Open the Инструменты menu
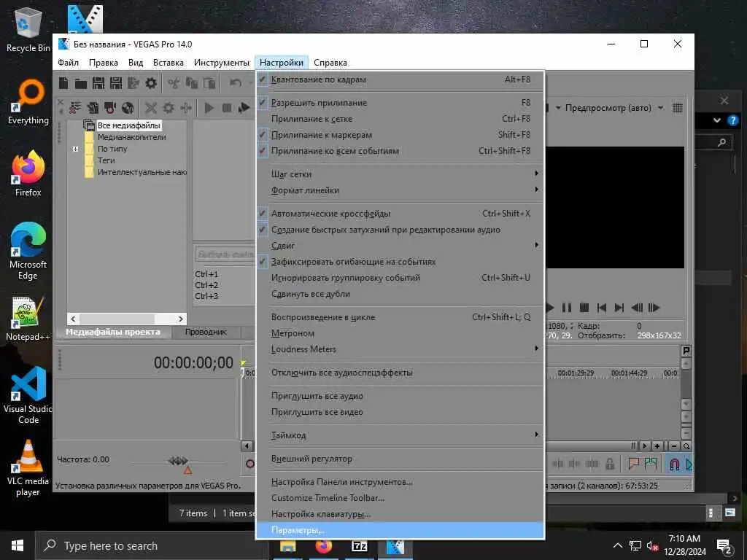 (222, 63)
